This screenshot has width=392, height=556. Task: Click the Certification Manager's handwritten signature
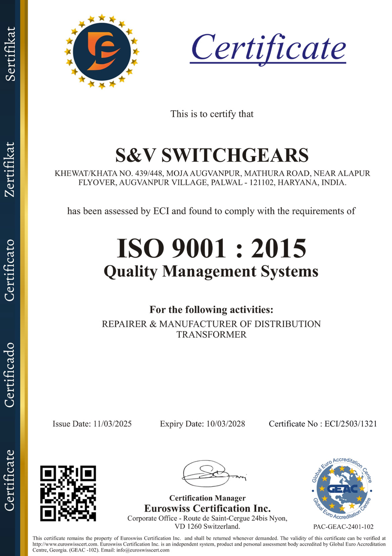[x=214, y=474]
